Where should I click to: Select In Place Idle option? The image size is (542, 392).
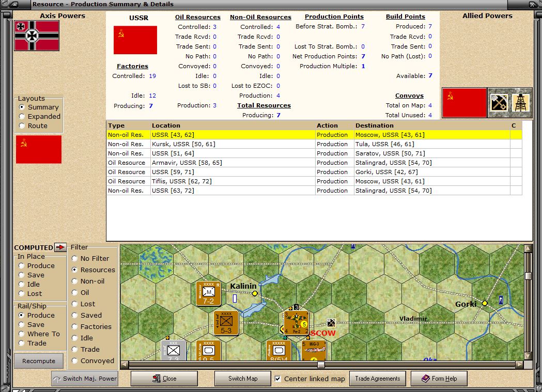pos(29,284)
